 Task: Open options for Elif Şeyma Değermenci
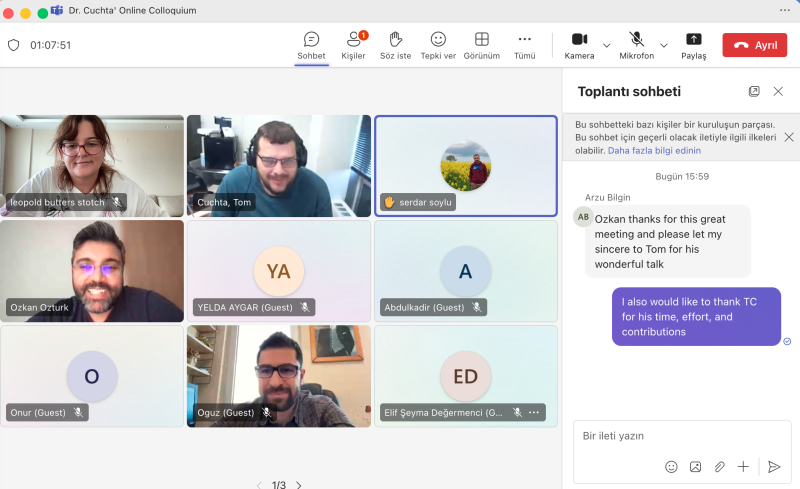tap(534, 412)
